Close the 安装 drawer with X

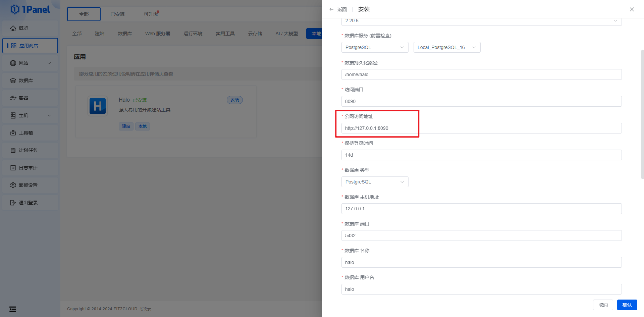pos(632,9)
